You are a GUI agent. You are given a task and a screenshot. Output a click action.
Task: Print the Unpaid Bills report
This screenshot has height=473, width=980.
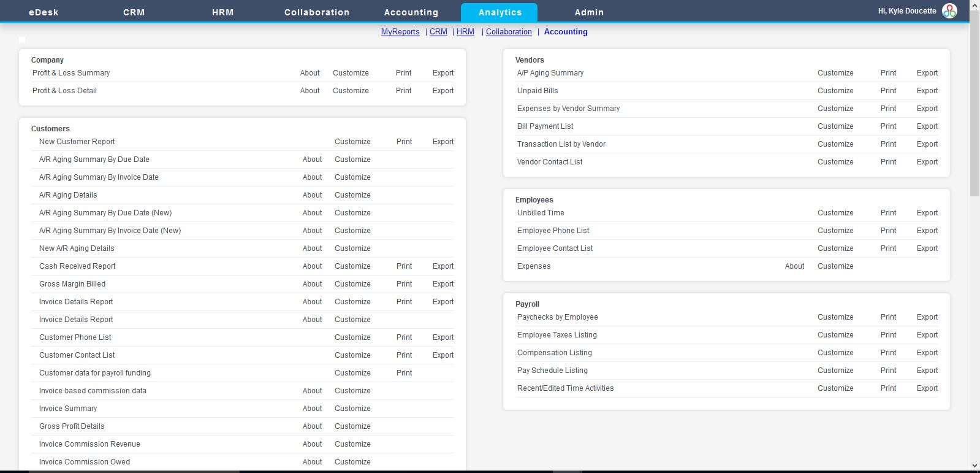[888, 91]
